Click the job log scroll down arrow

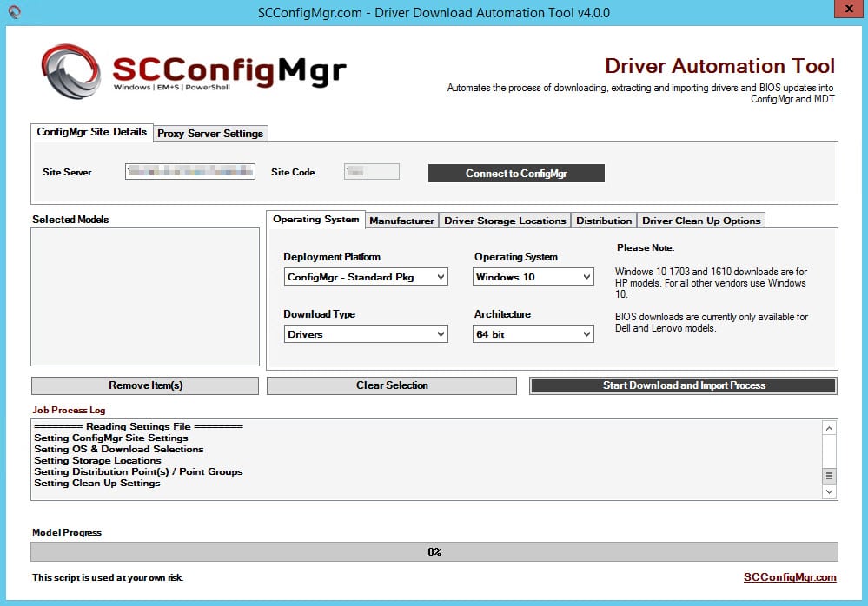829,491
